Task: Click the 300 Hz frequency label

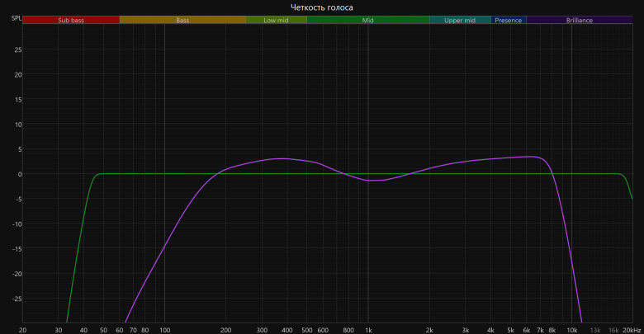Action: click(262, 330)
